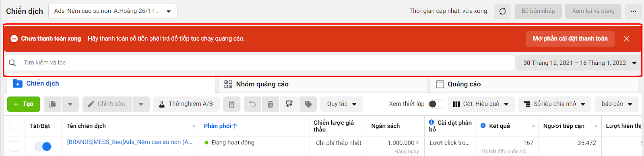Click the trash delete icon
The width and height of the screenshot is (644, 156).
click(x=270, y=104)
